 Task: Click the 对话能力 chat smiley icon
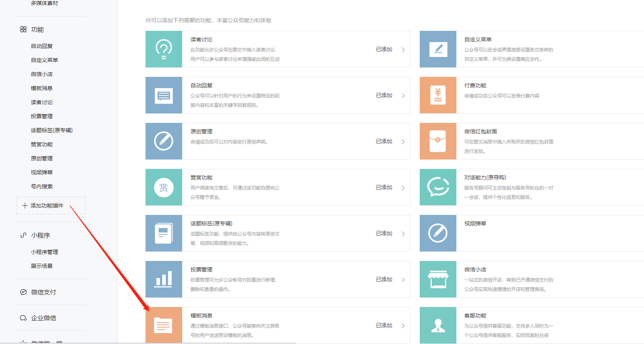(x=438, y=187)
